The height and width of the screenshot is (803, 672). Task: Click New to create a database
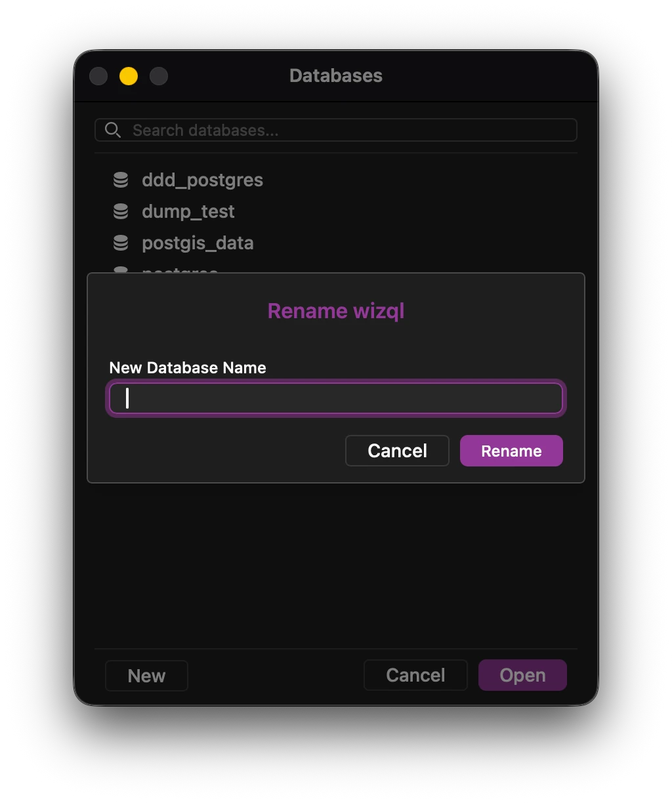click(146, 675)
